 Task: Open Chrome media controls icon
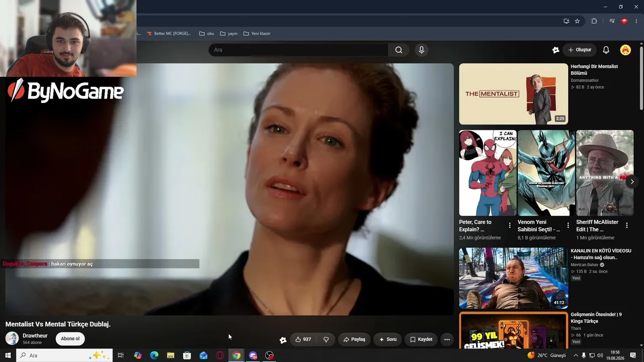pos(612,21)
